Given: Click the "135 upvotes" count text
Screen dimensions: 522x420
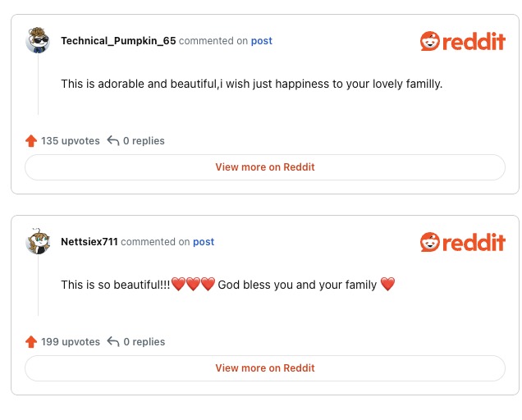Looking at the screenshot, I should (x=71, y=141).
